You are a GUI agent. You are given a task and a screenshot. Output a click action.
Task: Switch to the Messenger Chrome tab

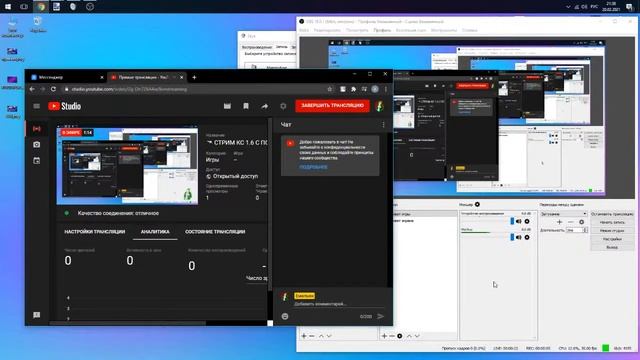point(66,77)
